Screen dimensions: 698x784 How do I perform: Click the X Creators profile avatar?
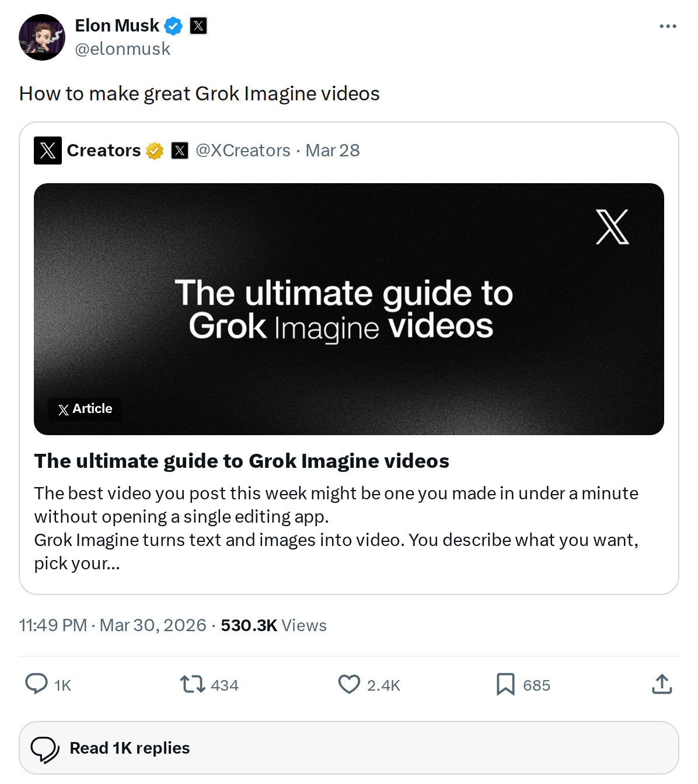(48, 150)
